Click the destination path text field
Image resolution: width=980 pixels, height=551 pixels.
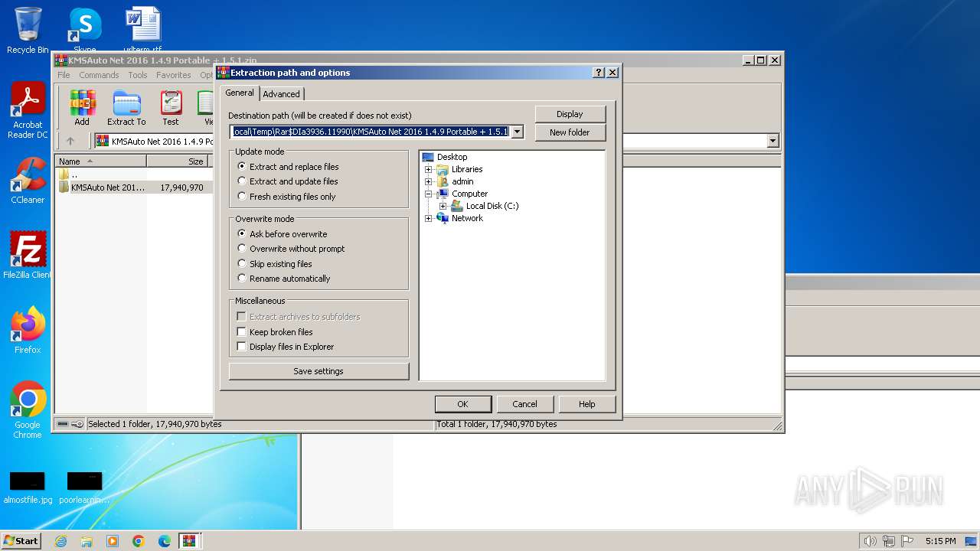[x=371, y=132]
